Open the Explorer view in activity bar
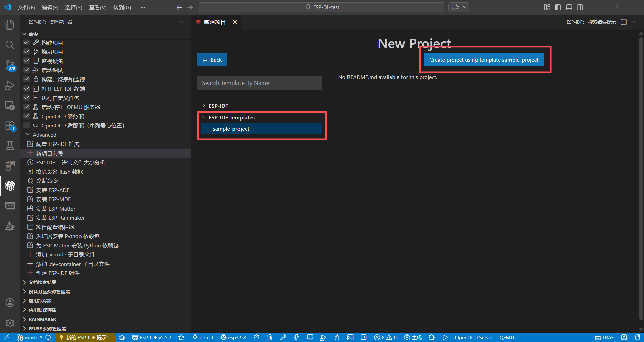 coord(10,24)
